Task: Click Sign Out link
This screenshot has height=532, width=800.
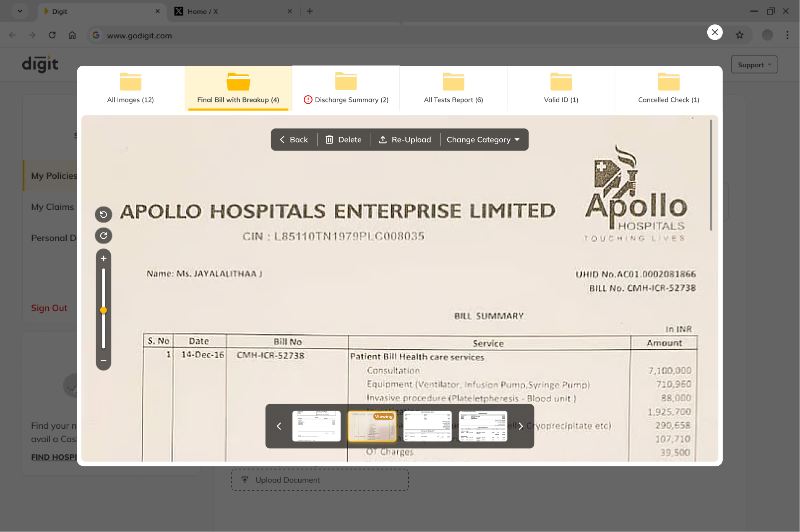Action: click(x=49, y=308)
